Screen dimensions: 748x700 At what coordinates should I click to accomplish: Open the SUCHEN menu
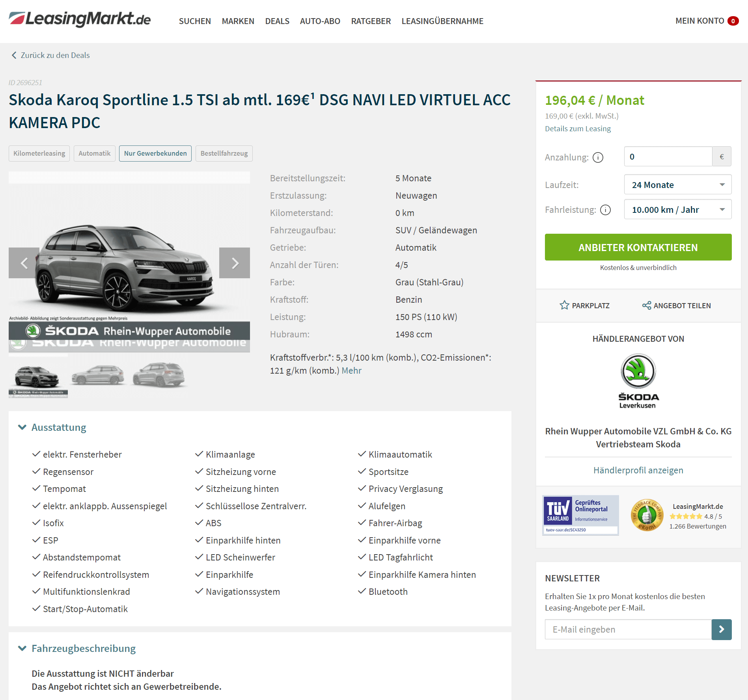[x=195, y=21]
